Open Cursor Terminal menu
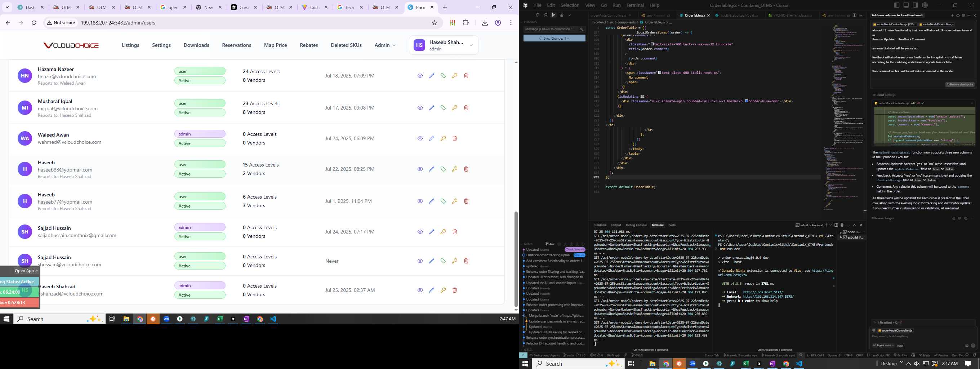Viewport: 980px width, 369px height. [635, 5]
